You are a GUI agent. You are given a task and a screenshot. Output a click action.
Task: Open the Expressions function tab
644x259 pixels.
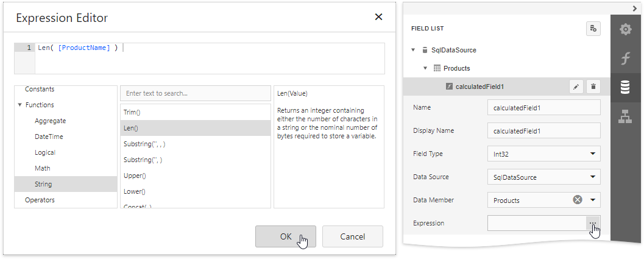625,59
